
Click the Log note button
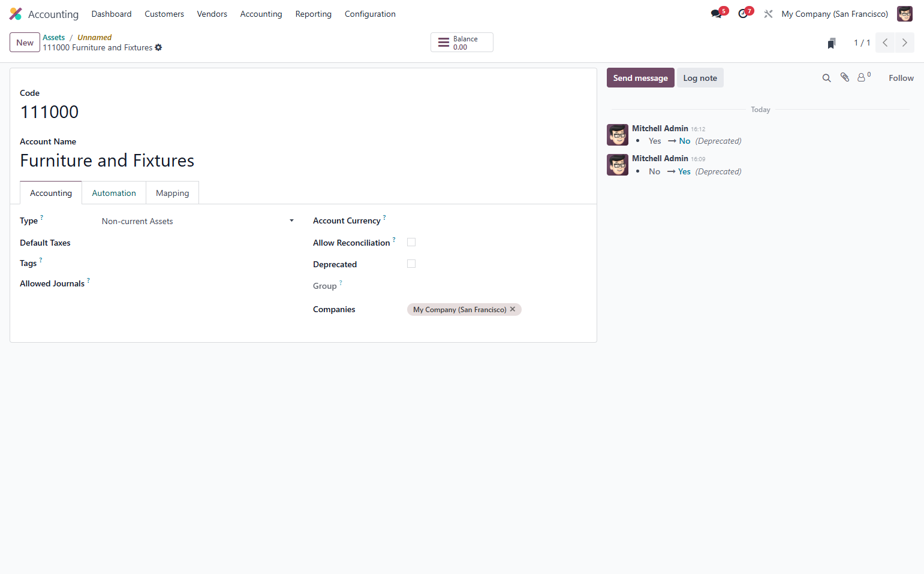(x=700, y=78)
